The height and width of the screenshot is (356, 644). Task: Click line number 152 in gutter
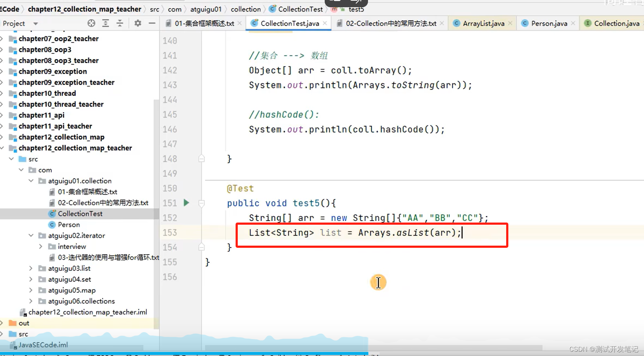170,218
